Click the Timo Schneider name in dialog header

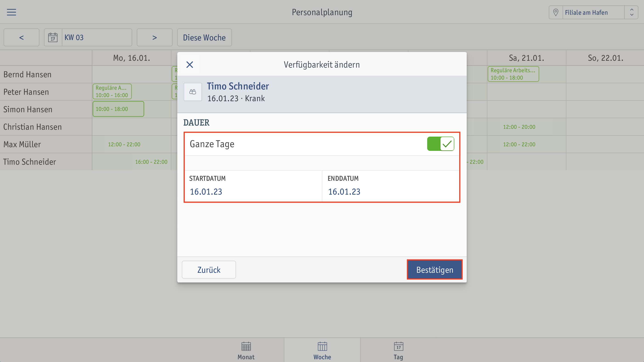[238, 86]
